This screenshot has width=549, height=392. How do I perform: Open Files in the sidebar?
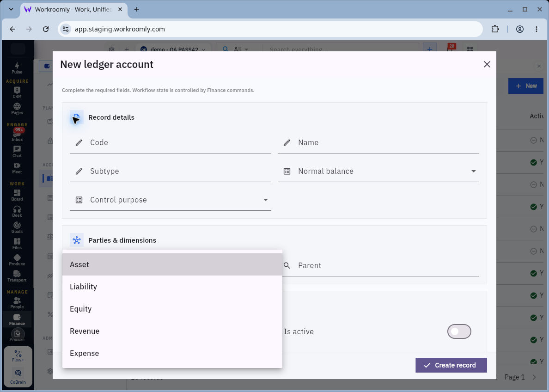(x=17, y=244)
